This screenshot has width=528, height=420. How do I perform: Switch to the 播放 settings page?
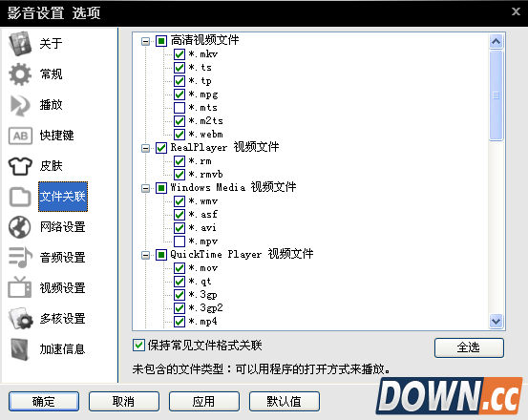point(51,105)
